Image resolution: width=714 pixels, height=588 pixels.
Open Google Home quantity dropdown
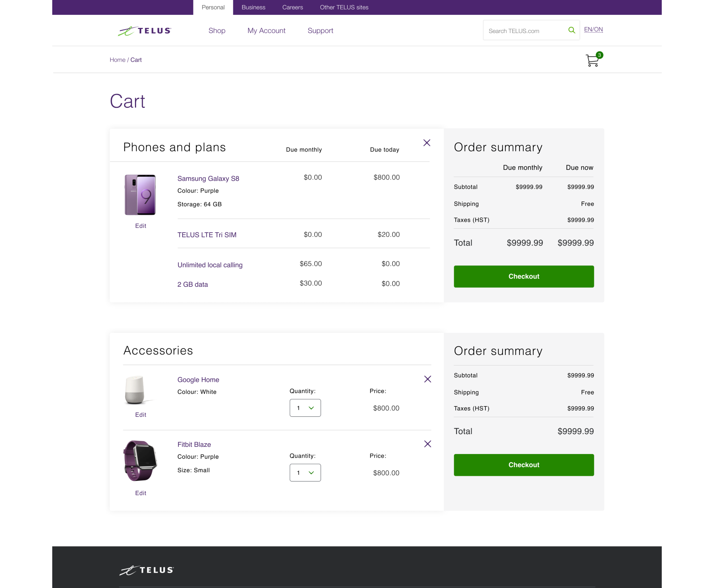[305, 408]
